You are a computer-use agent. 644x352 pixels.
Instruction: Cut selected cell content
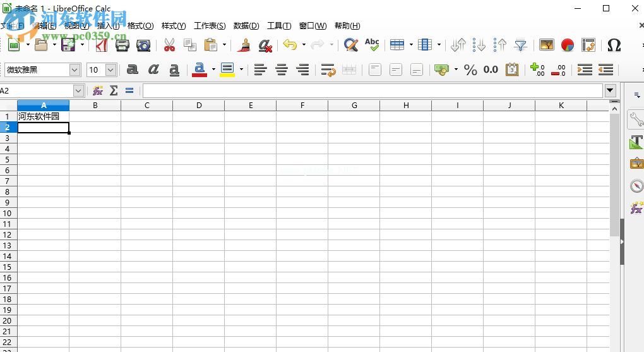(x=169, y=45)
